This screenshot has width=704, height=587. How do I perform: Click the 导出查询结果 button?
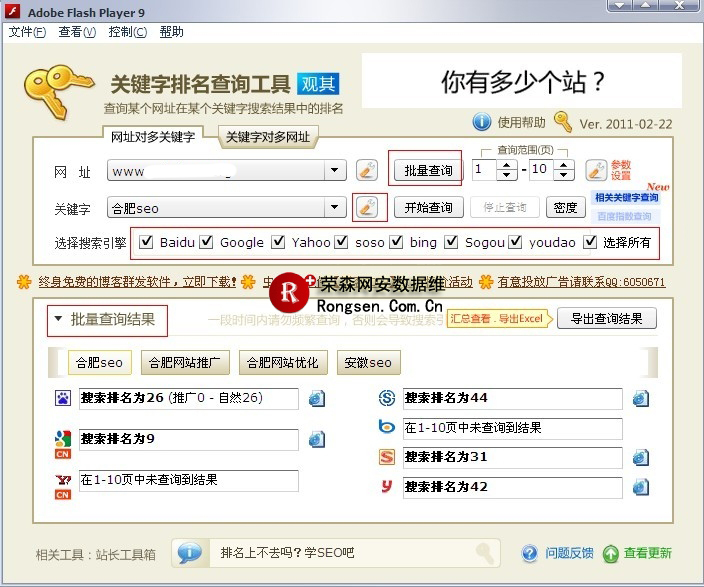click(607, 318)
